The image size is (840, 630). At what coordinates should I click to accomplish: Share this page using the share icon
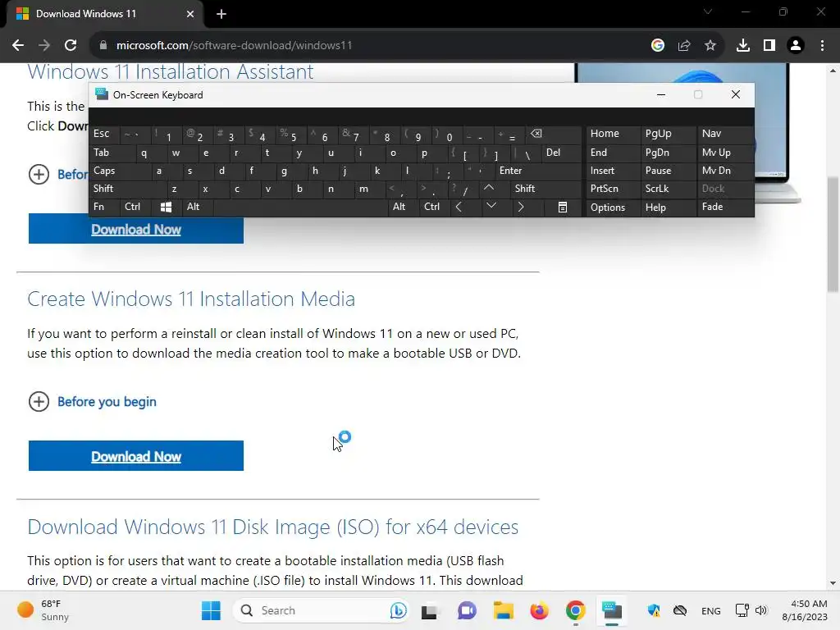coord(684,46)
